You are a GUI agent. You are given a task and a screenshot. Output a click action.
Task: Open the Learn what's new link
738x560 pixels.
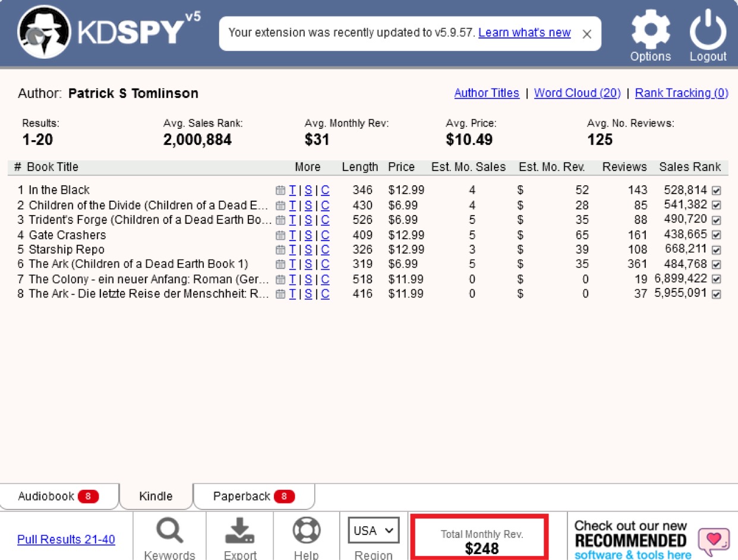tap(525, 33)
